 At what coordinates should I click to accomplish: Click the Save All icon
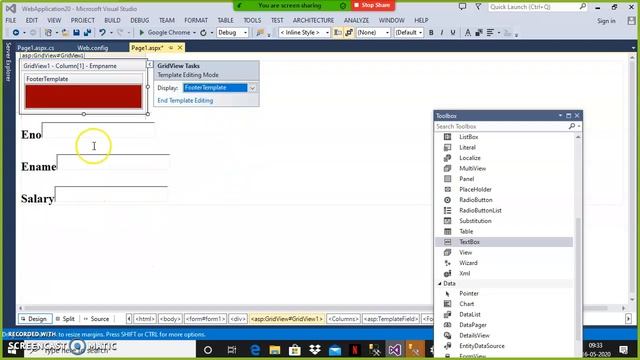pos(87,33)
